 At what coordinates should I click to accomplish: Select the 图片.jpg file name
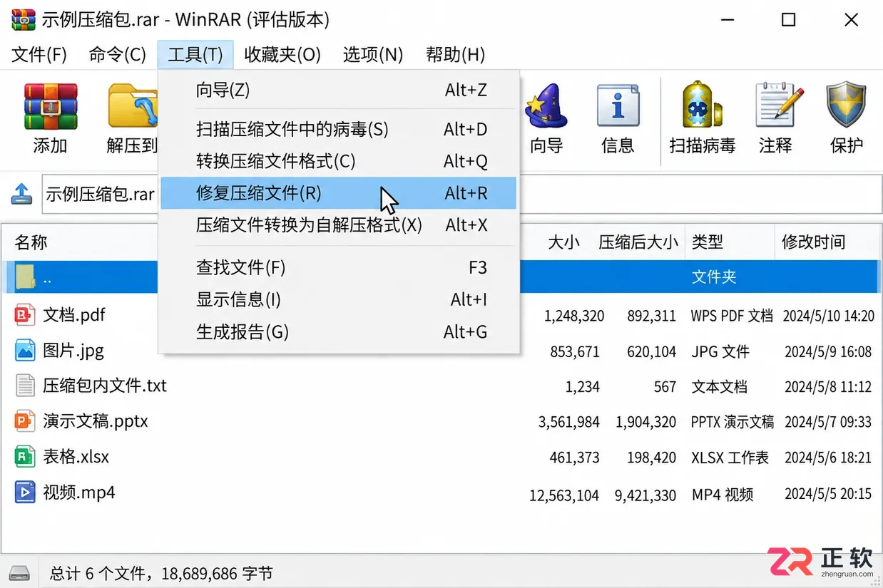tap(73, 350)
